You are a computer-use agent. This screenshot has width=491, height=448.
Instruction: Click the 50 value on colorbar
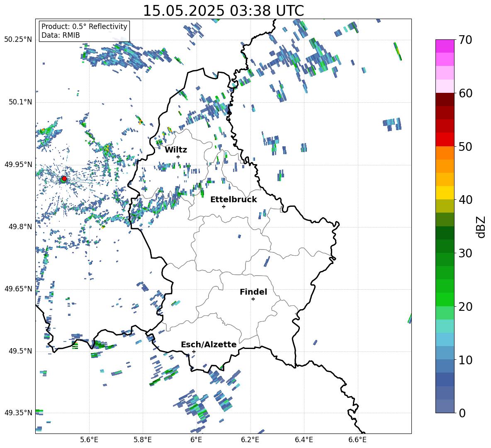[465, 147]
